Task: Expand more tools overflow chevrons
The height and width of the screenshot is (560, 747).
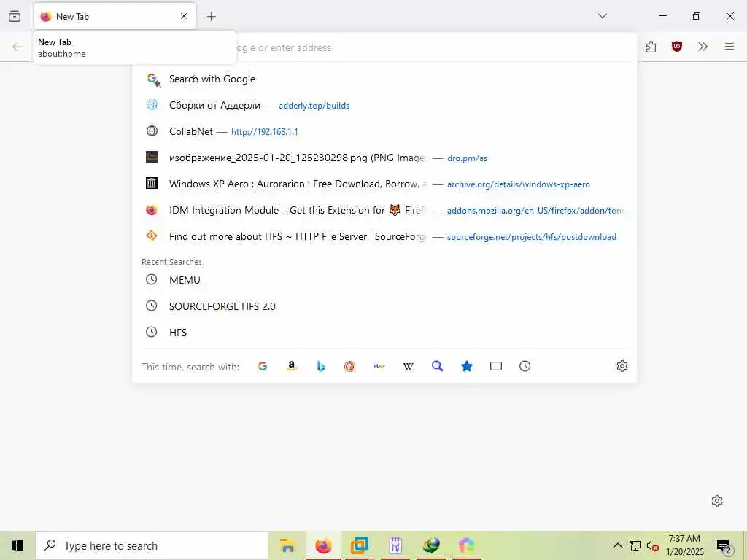Action: [703, 47]
